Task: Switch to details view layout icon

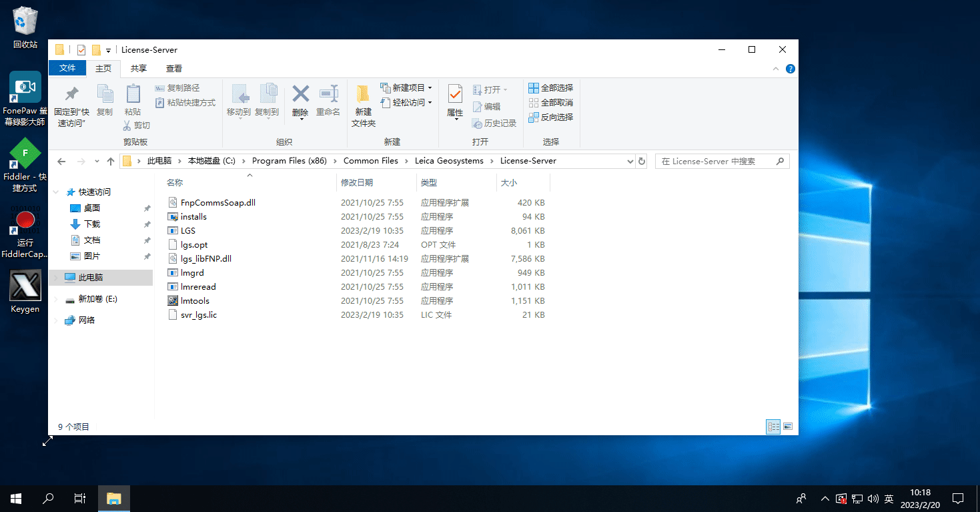Action: [x=774, y=427]
